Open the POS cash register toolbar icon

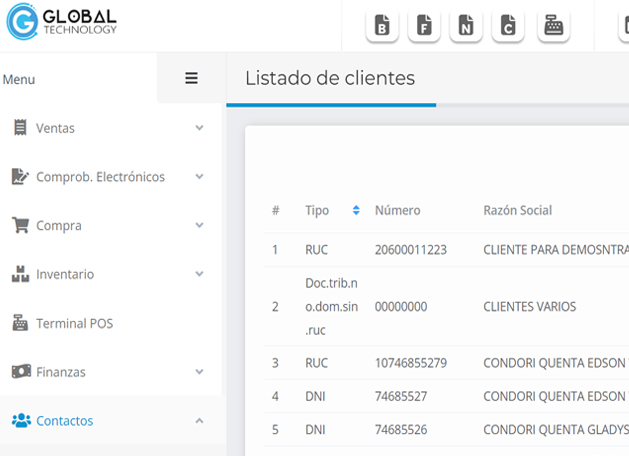[x=554, y=26]
